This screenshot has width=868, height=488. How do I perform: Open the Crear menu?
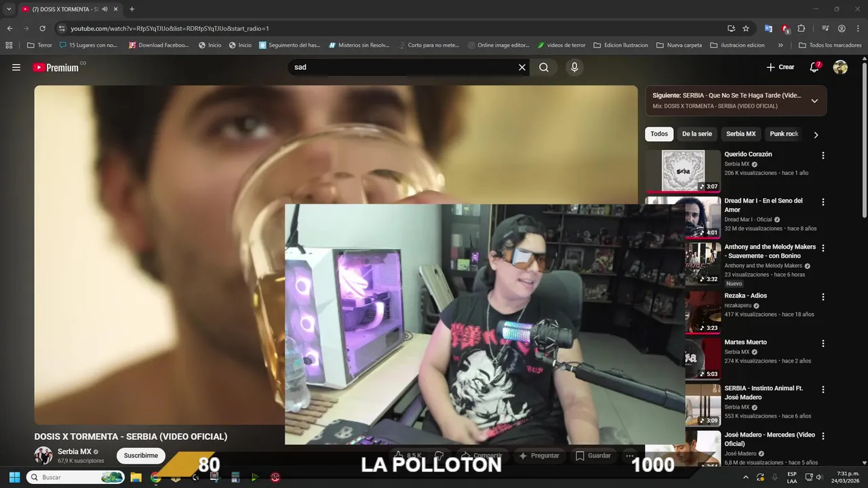[780, 67]
